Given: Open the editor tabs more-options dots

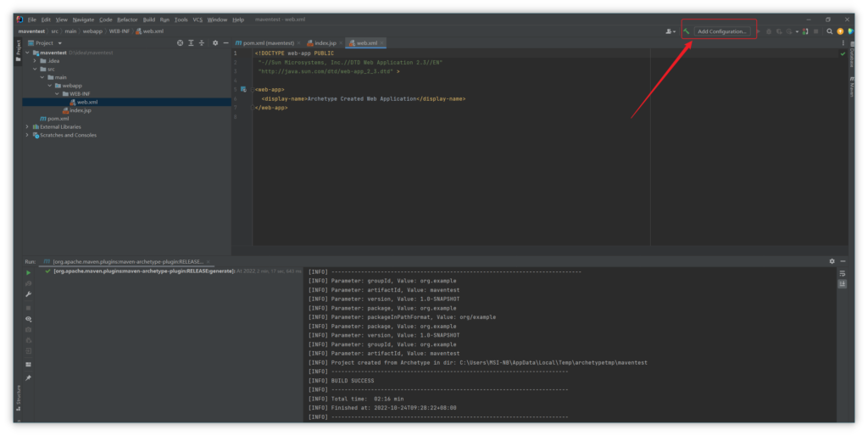Looking at the screenshot, I should 843,43.
